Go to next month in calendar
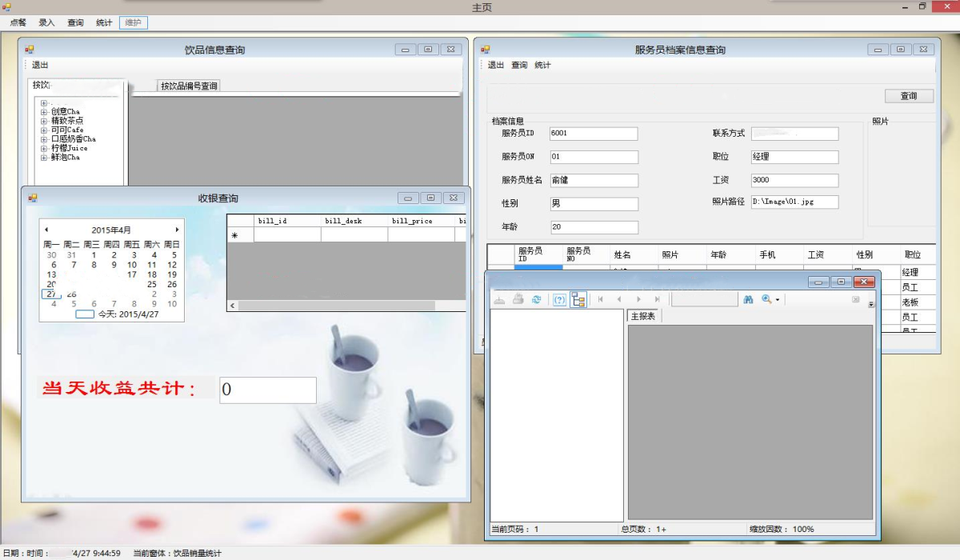This screenshot has width=960, height=560. point(177,230)
